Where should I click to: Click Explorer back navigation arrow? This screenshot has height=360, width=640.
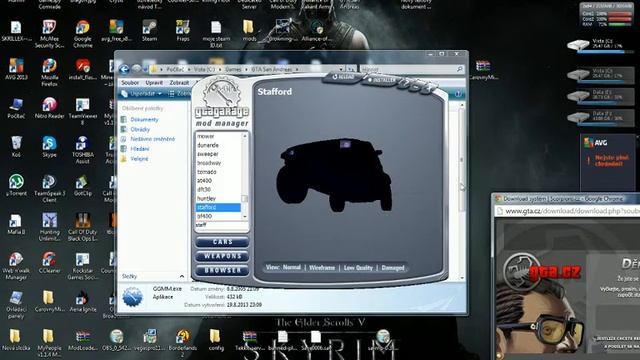point(124,69)
